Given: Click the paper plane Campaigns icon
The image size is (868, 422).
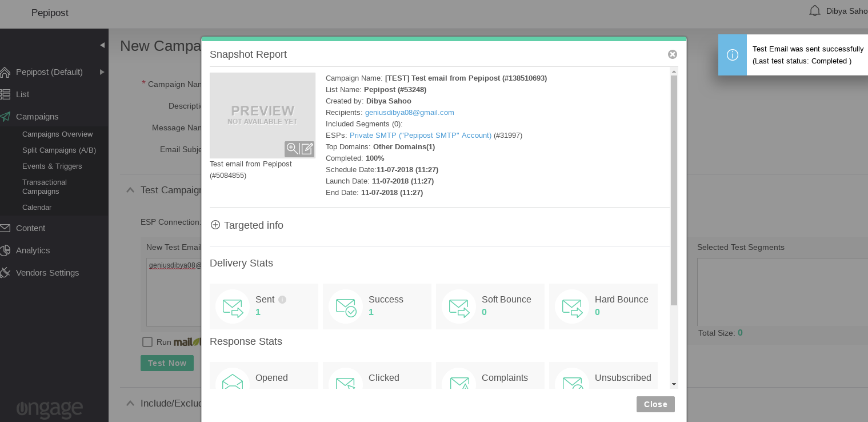Looking at the screenshot, I should [5, 117].
